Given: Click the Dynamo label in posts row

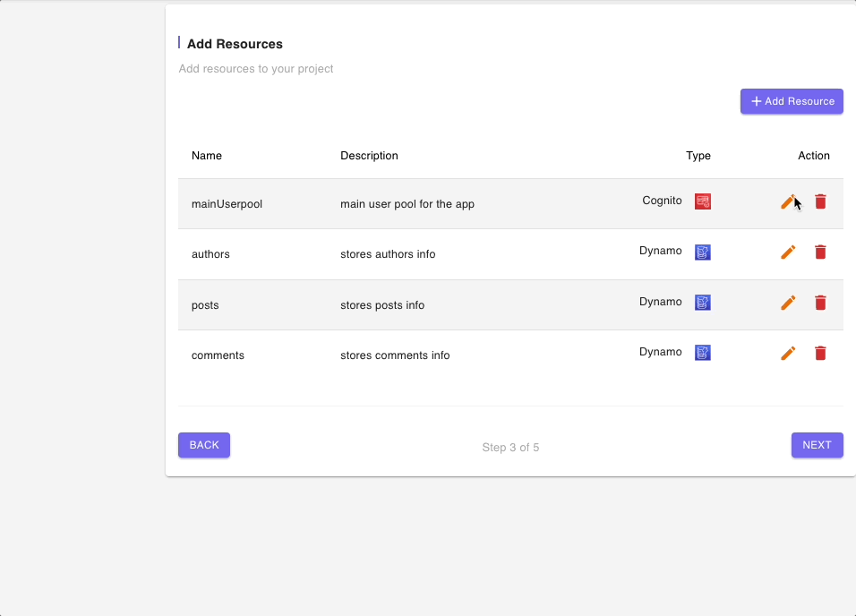Looking at the screenshot, I should click(x=661, y=302).
